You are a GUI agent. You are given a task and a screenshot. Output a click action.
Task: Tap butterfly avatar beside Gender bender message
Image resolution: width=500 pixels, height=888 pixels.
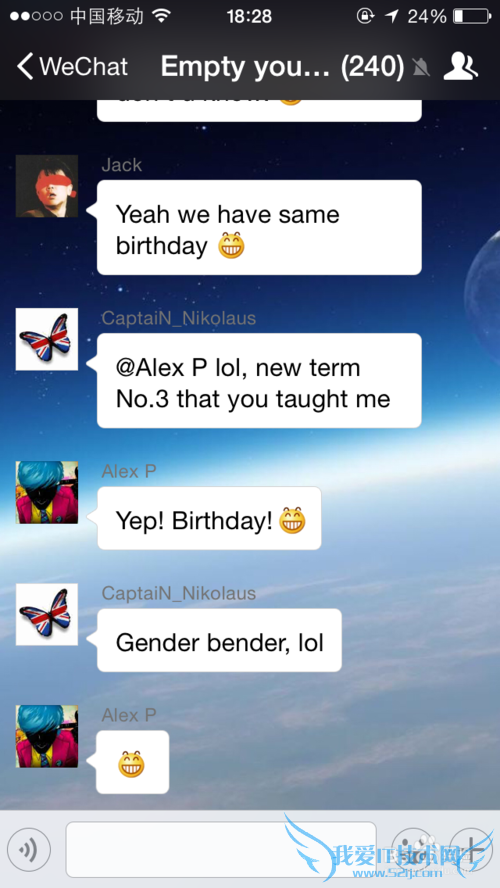46,614
